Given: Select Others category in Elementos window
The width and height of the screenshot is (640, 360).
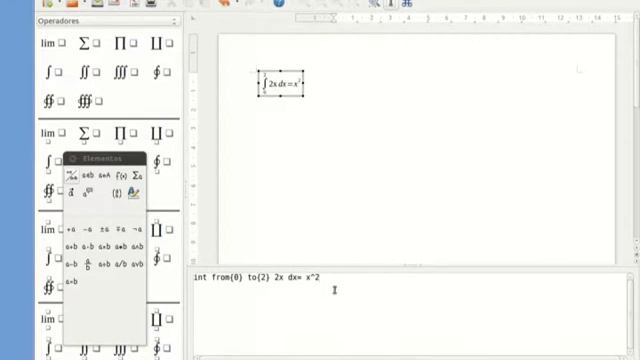Looking at the screenshot, I should [x=88, y=193].
